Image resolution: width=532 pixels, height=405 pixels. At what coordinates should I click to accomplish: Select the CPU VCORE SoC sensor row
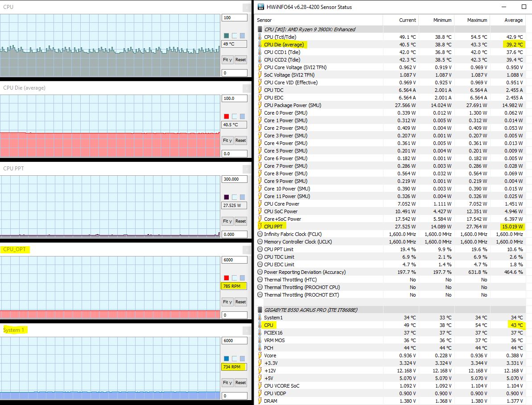pyautogui.click(x=391, y=386)
